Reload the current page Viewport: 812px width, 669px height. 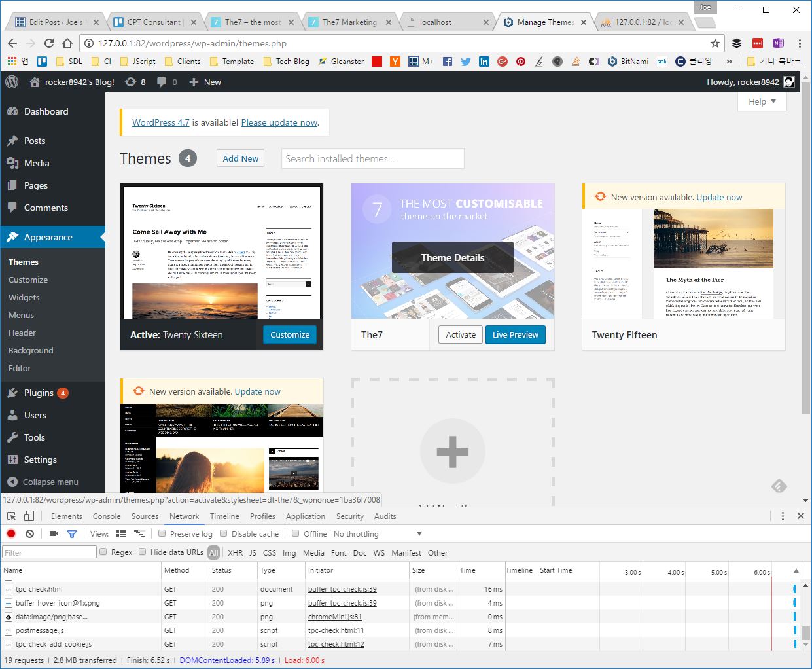(48, 43)
